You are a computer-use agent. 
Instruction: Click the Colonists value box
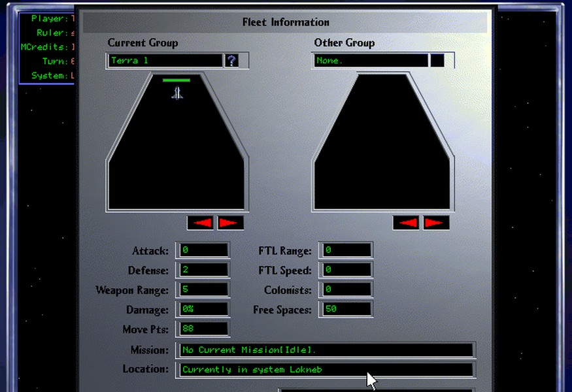[346, 289]
